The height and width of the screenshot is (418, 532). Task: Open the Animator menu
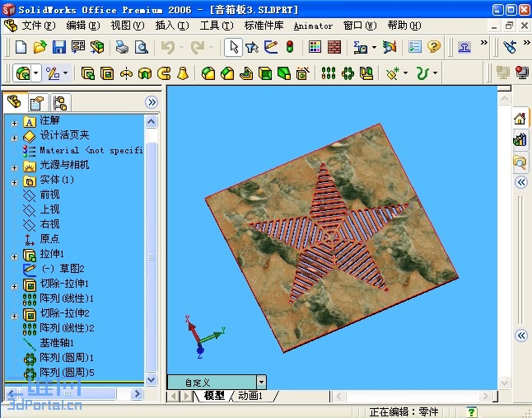pos(313,26)
